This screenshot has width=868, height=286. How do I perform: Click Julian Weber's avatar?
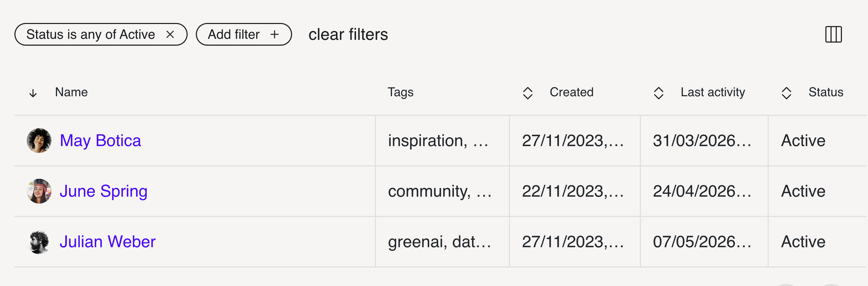(39, 242)
